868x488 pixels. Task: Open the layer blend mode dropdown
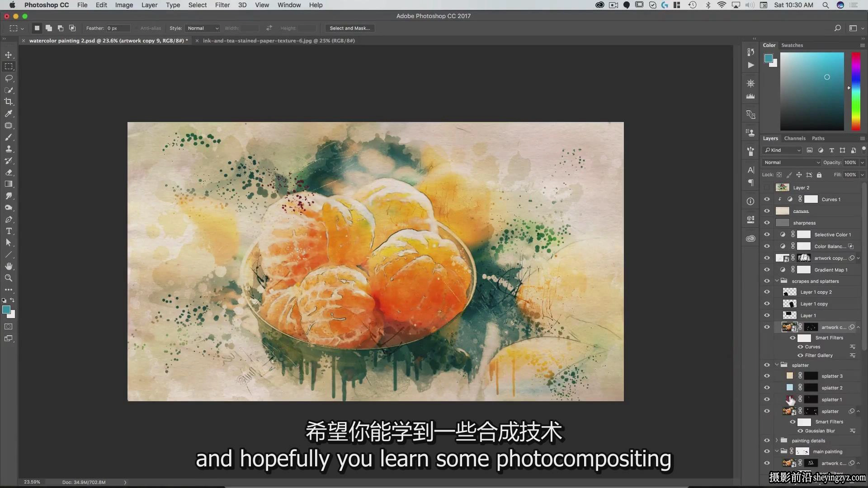coord(792,162)
